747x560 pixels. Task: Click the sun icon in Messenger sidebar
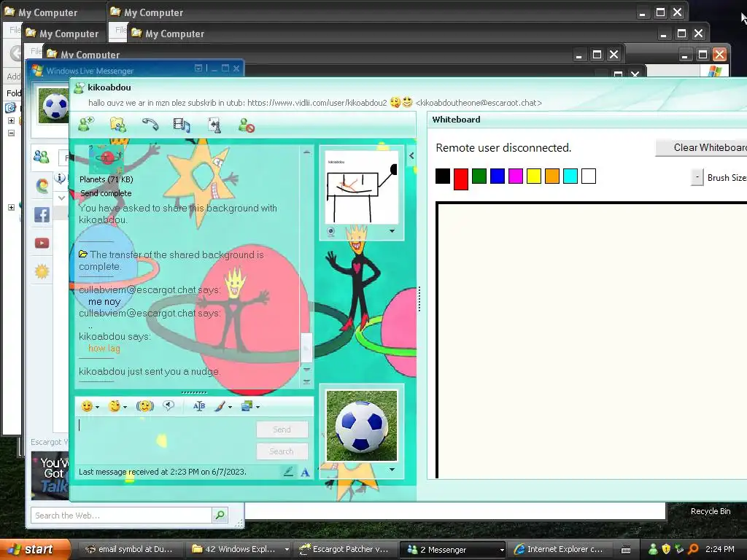(x=42, y=271)
